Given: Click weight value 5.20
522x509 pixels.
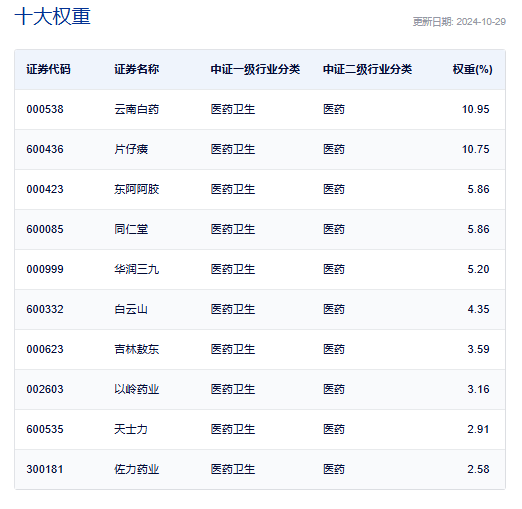Looking at the screenshot, I should 478,269.
